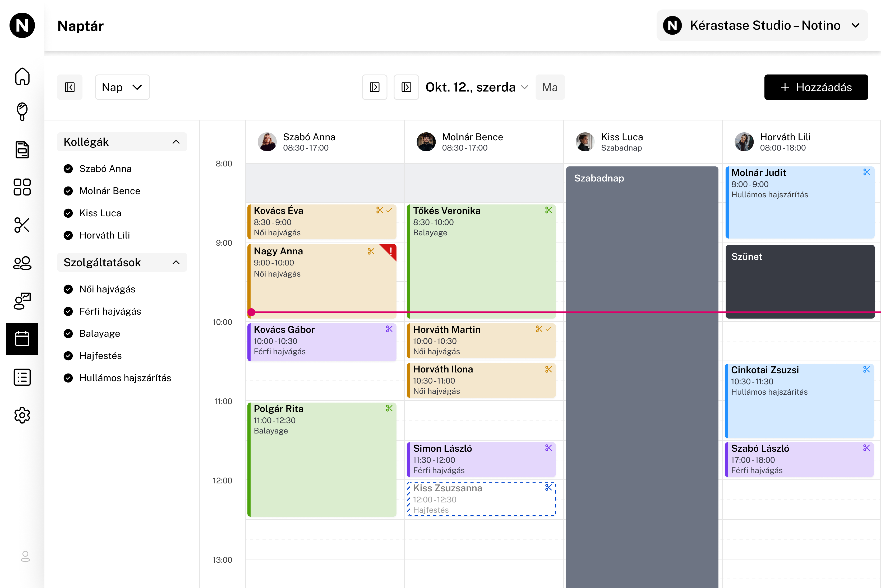Image resolution: width=881 pixels, height=588 pixels.
Task: Uncheck Kiss Luca colleague filter
Action: point(68,213)
